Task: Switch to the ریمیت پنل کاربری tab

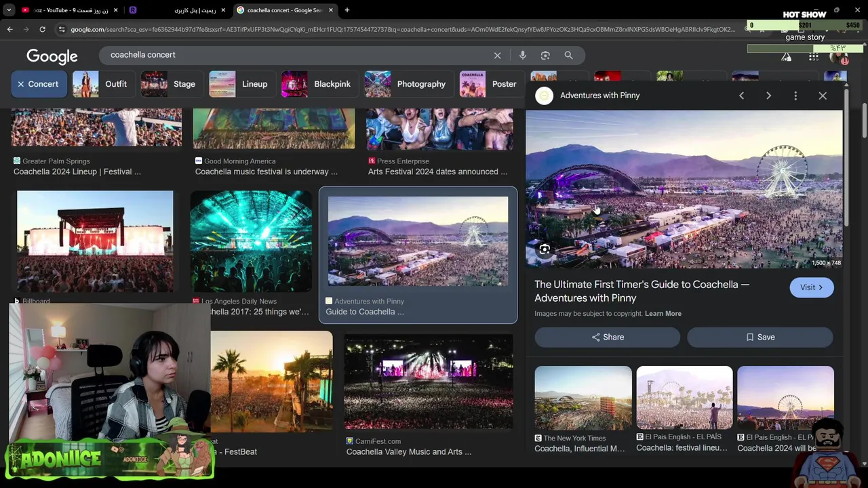Action: [194, 10]
